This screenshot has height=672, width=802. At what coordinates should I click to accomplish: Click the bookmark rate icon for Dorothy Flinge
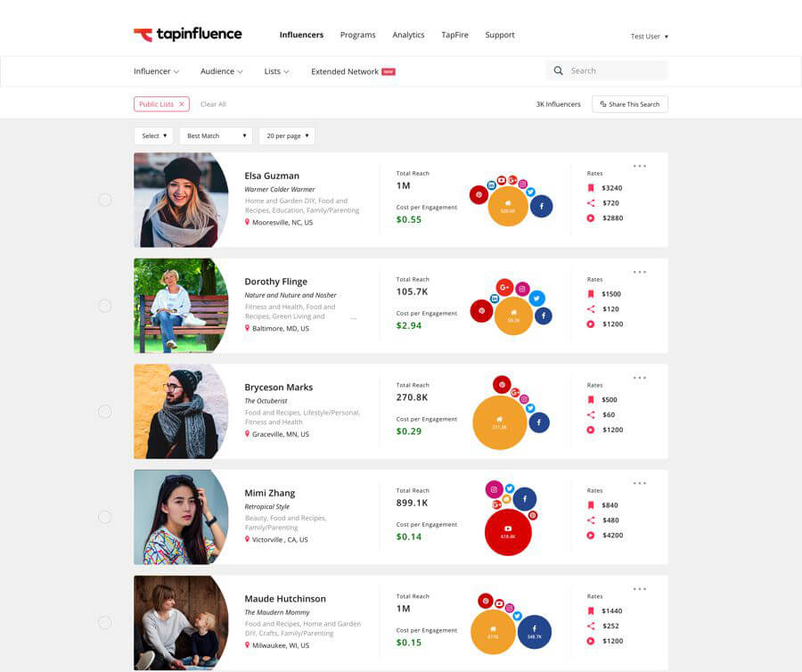pos(590,294)
